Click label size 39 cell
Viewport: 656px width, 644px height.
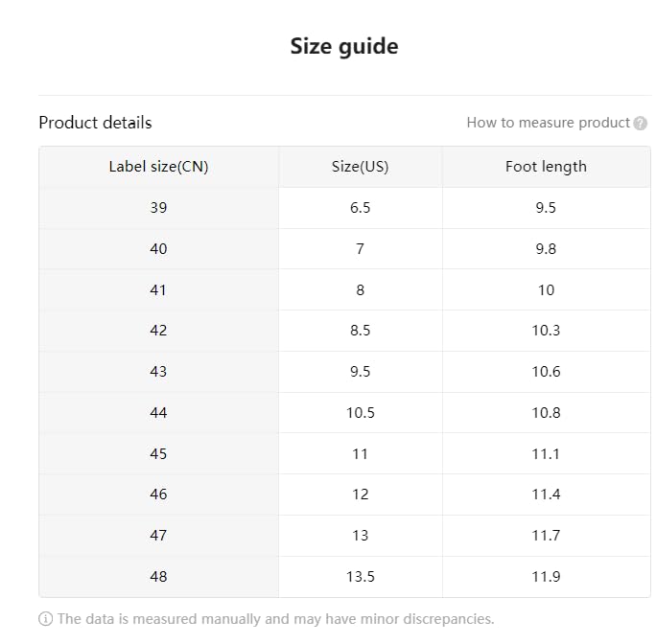[158, 208]
